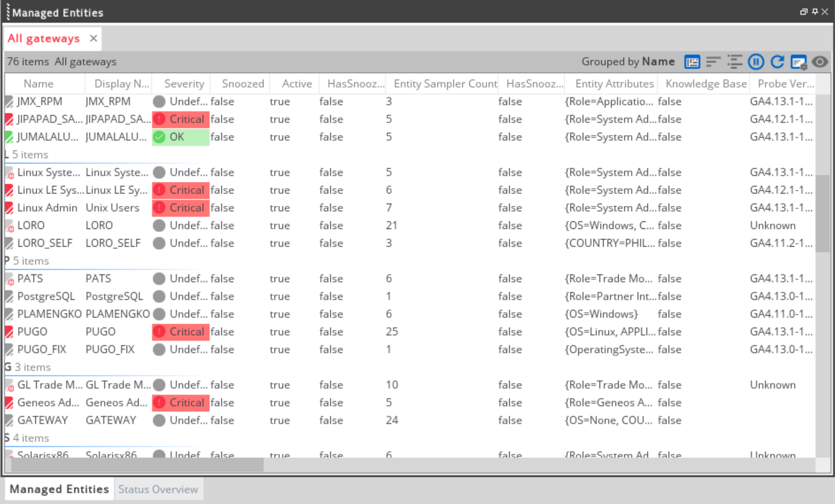835x504 pixels.
Task: Open the view settings gear-window icon
Action: [798, 62]
